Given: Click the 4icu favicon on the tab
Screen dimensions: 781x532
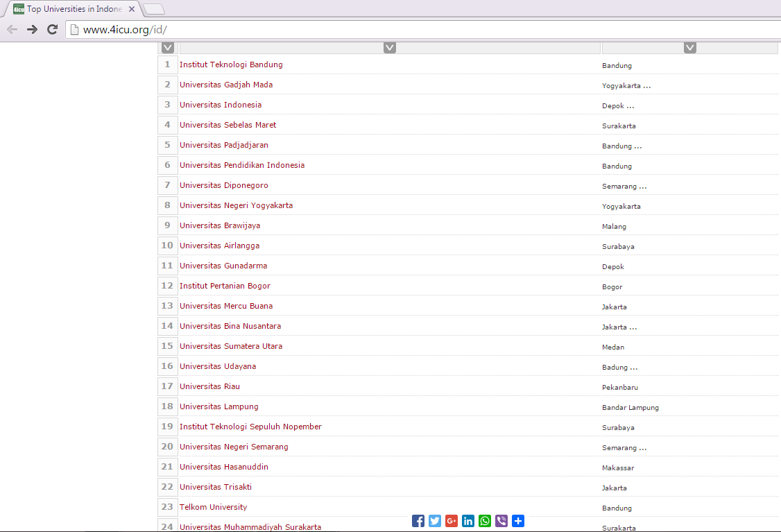Looking at the screenshot, I should coord(19,9).
